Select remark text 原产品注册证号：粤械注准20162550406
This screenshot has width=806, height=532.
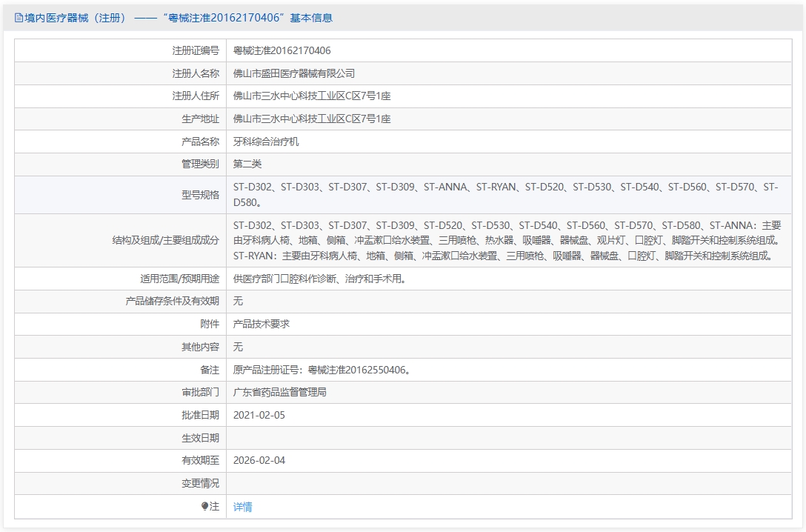(x=322, y=370)
